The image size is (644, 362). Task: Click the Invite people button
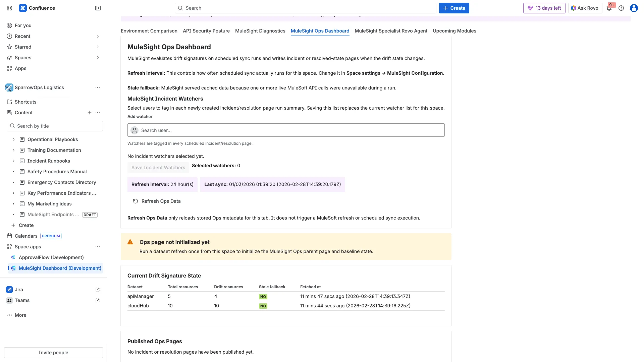point(53,353)
